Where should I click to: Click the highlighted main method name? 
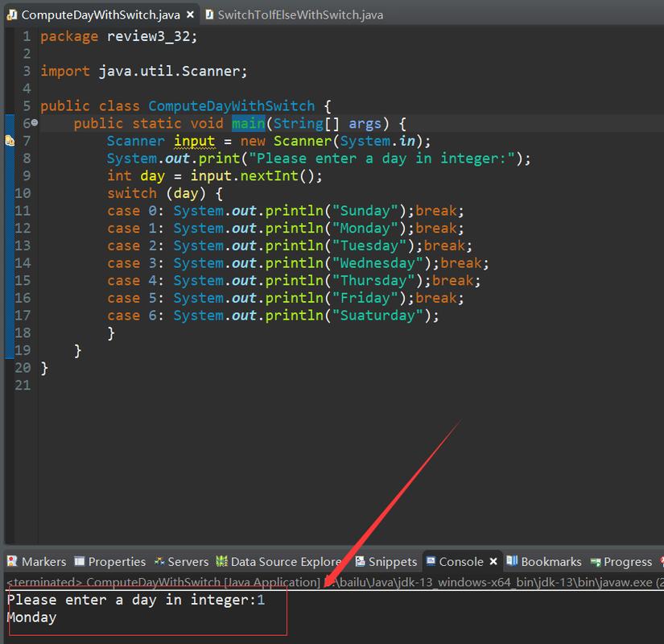click(248, 123)
